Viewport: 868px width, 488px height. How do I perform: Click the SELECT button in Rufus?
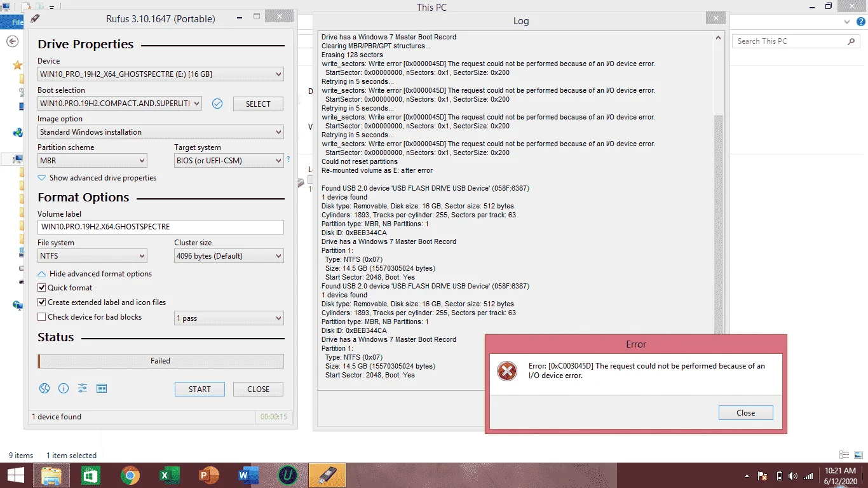pyautogui.click(x=258, y=104)
